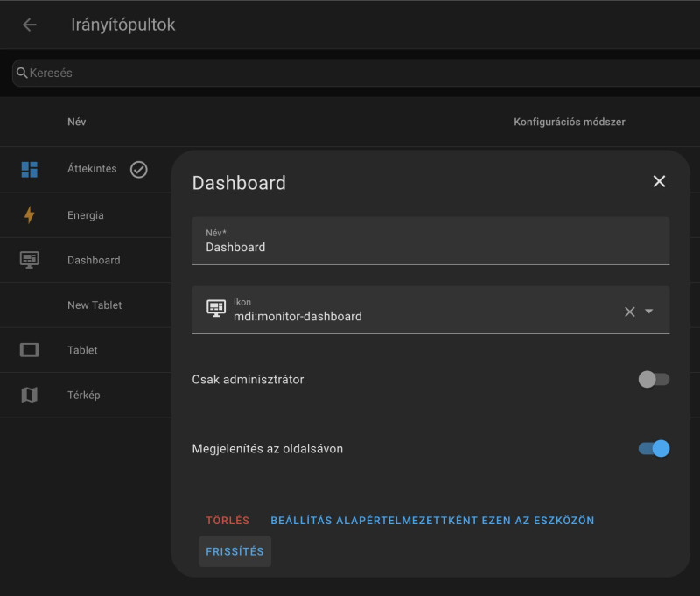Screen dimensions: 700x596
Task: Click the Energia lightning bolt icon
Action: coord(30,214)
